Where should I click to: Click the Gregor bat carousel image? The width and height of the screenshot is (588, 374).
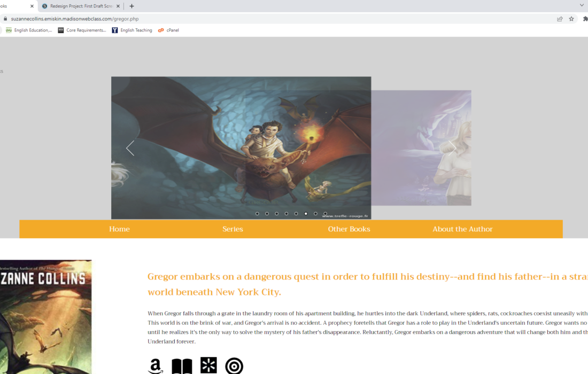[x=241, y=148]
